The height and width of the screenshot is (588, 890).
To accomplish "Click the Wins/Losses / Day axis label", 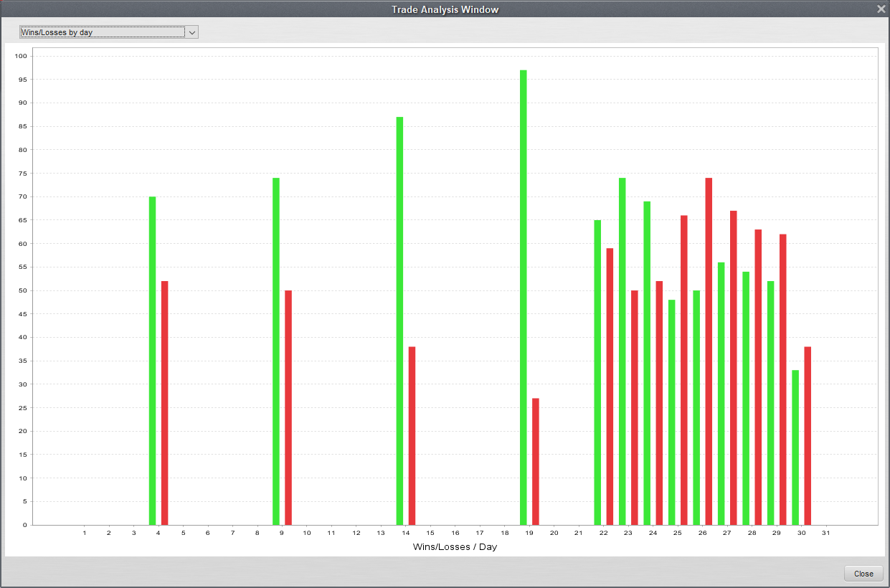I will point(455,547).
